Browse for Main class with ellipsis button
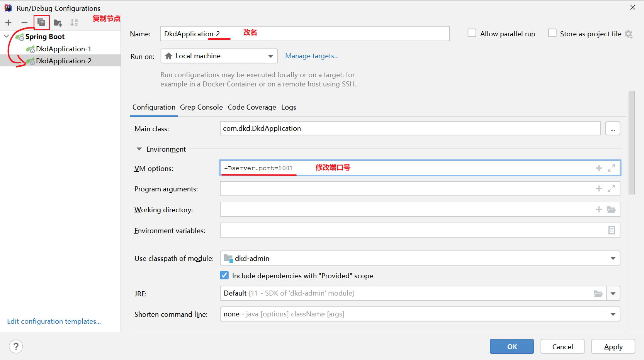The height and width of the screenshot is (360, 644). pyautogui.click(x=612, y=128)
